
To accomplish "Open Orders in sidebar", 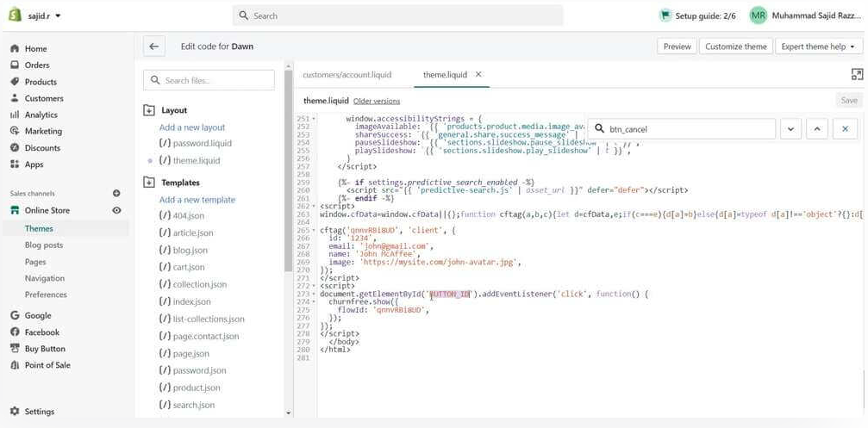I will [36, 65].
